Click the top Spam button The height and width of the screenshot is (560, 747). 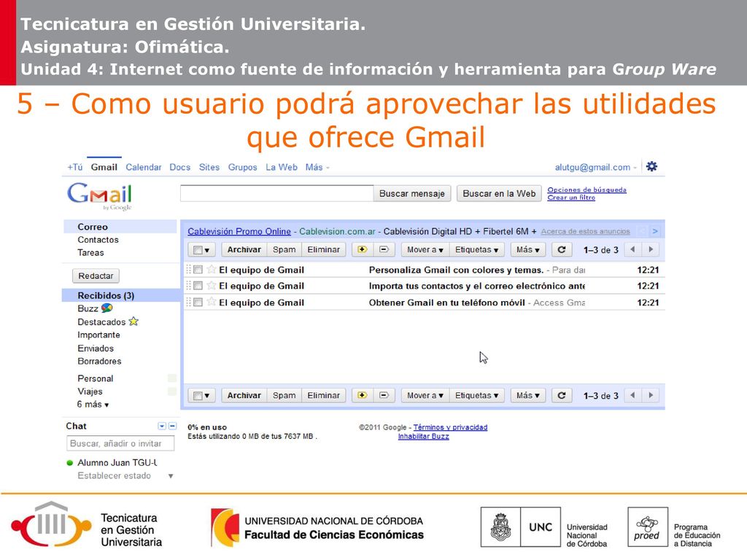[x=284, y=249]
